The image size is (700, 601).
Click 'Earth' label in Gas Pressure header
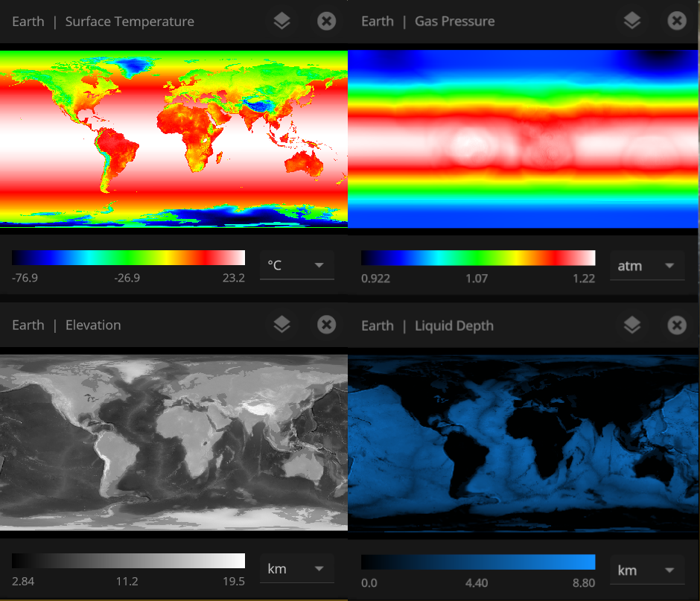coord(378,21)
